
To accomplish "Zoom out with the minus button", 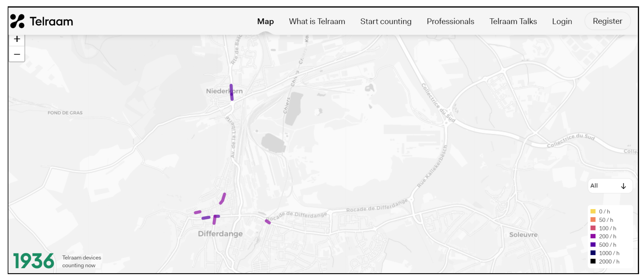I will tap(17, 54).
